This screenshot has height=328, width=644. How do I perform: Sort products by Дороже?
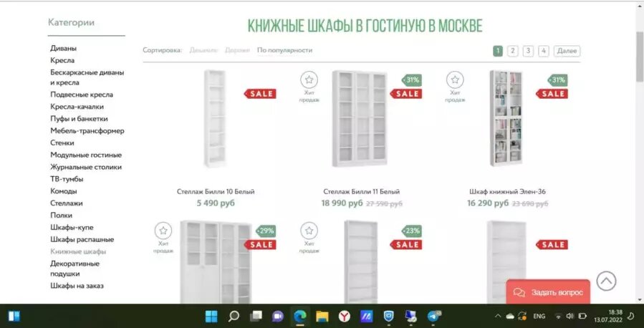[237, 50]
